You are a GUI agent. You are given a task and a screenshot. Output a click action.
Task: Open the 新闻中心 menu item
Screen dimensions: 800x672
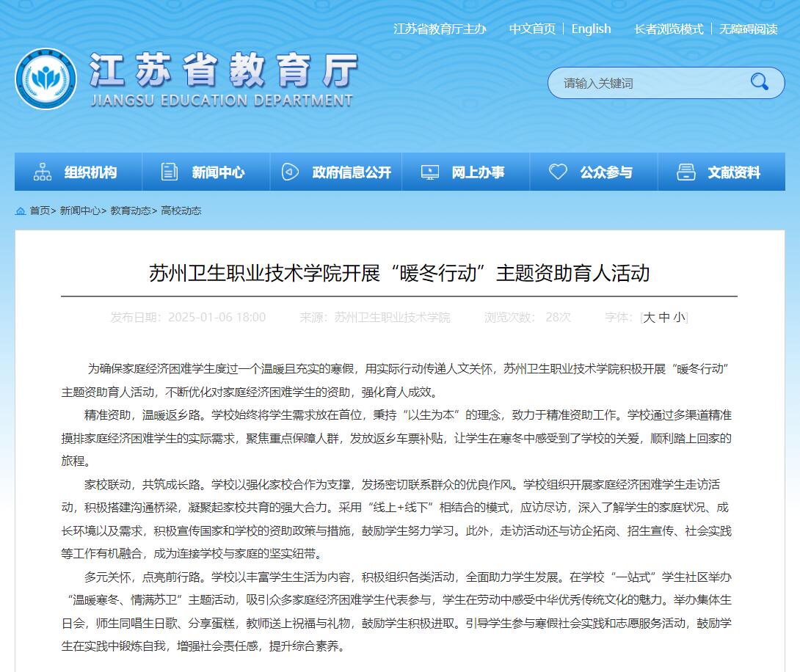pos(206,172)
